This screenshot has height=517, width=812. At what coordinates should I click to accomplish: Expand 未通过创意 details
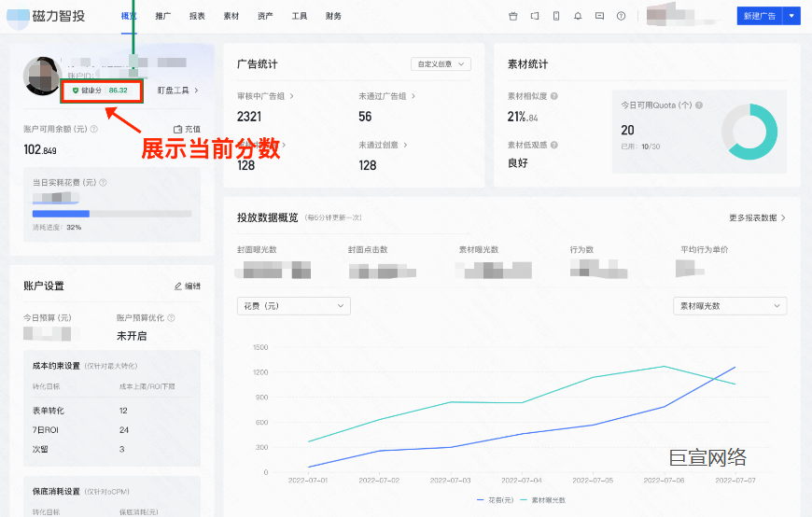point(384,145)
